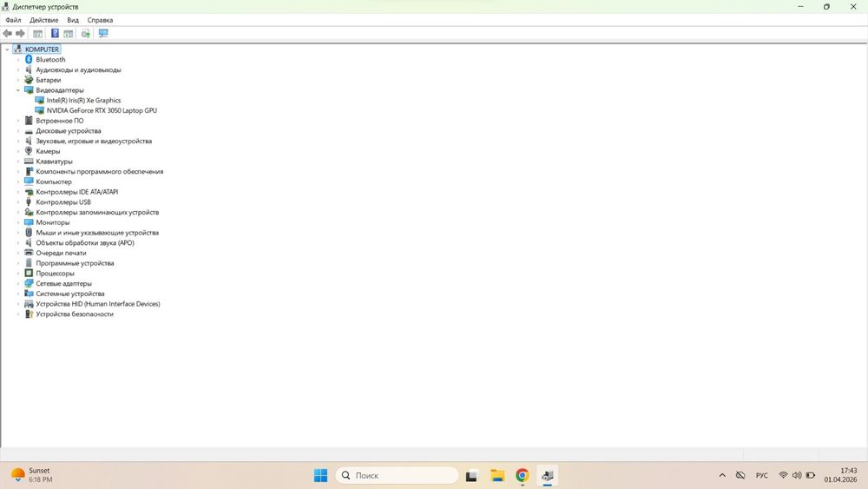Click the Процессоры chip icon

[29, 273]
